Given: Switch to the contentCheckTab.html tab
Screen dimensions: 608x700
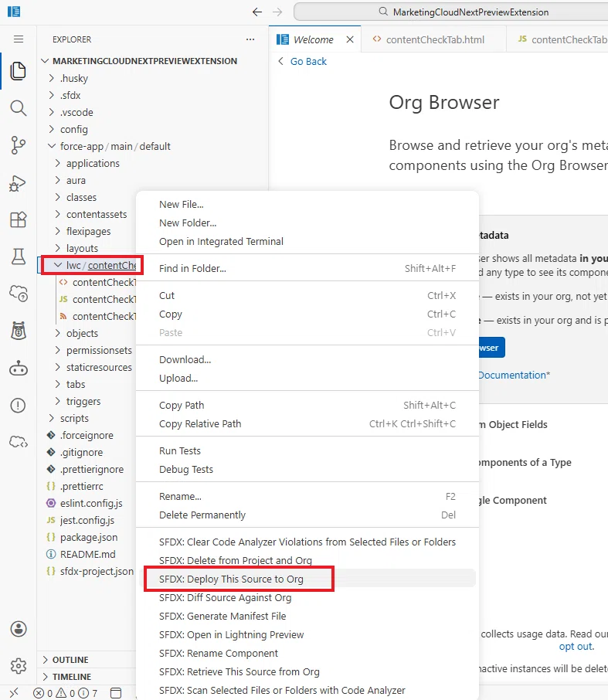Looking at the screenshot, I should [434, 39].
